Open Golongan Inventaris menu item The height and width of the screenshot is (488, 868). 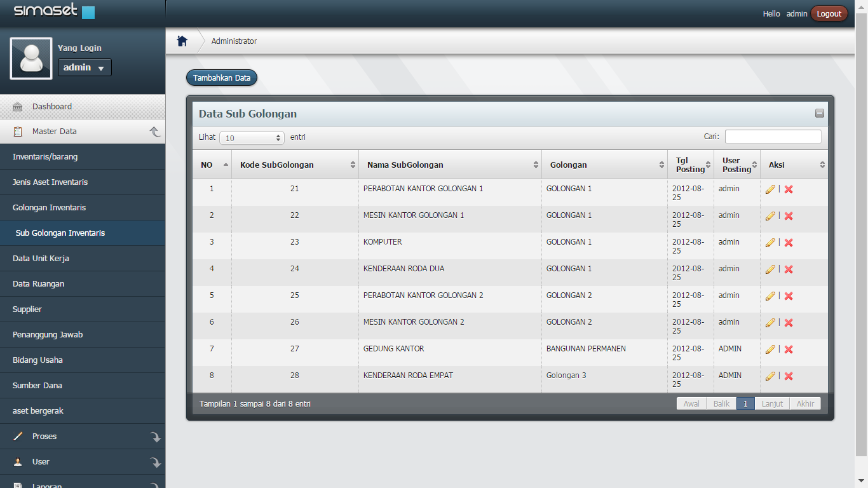coord(83,208)
